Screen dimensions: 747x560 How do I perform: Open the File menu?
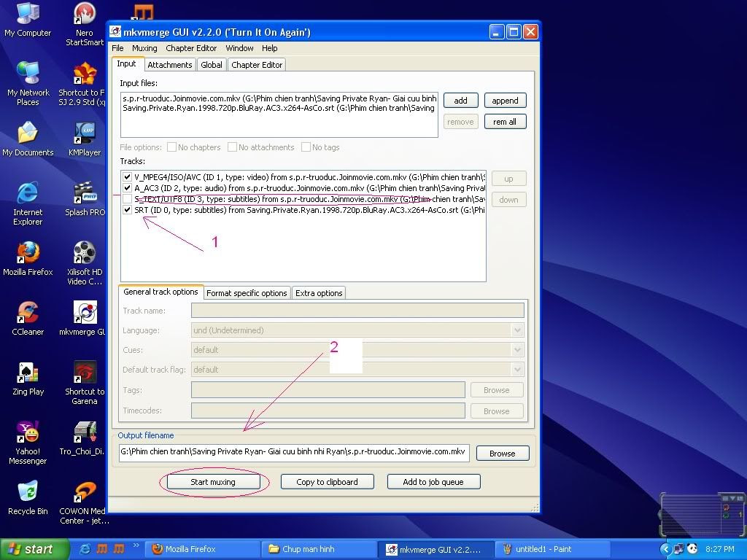[117, 48]
